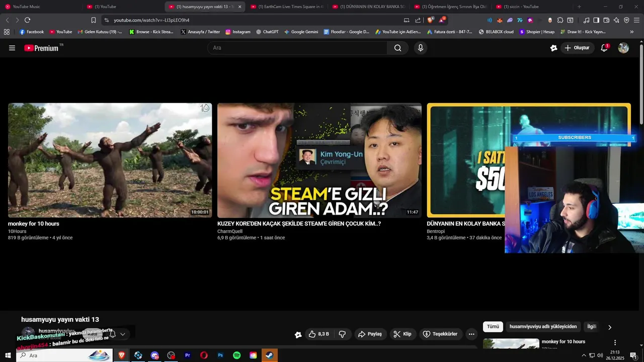Switch to EarthCam Live Times Square tab
The image size is (644, 362).
click(288, 7)
